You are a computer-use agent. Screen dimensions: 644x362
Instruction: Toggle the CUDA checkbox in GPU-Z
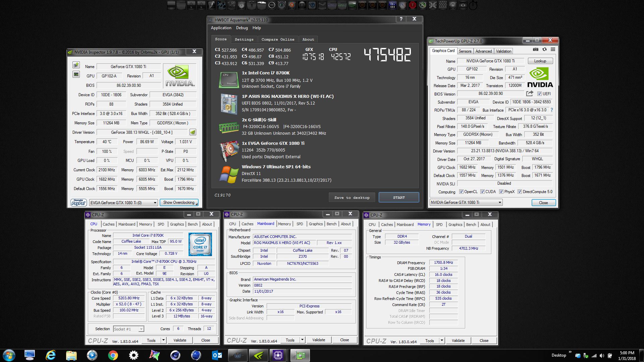(x=482, y=192)
